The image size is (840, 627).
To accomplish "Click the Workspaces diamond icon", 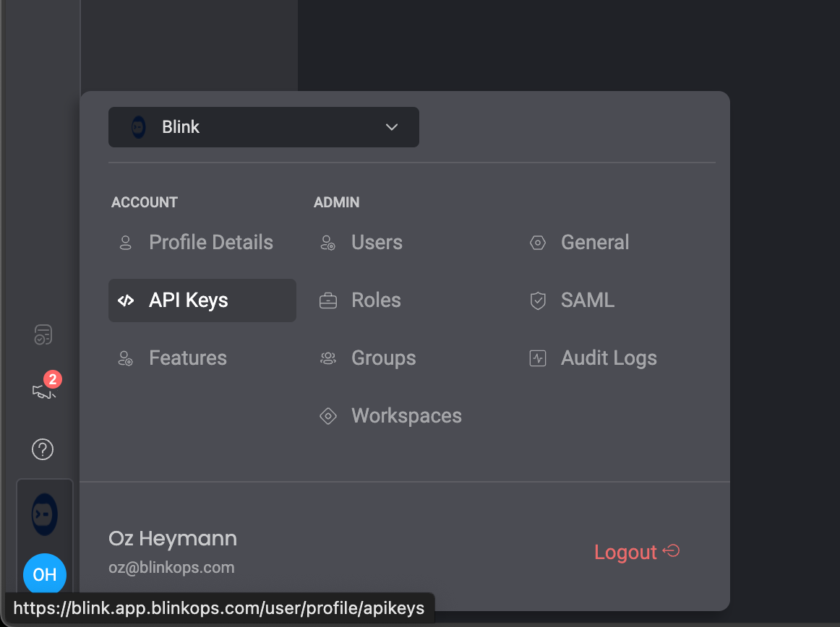I will (328, 416).
